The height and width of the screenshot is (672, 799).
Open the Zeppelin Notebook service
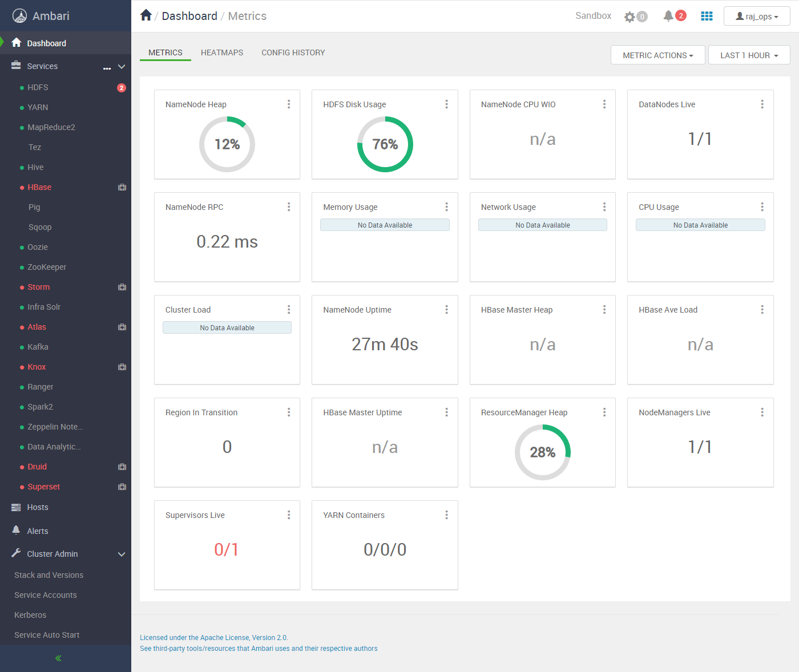55,427
